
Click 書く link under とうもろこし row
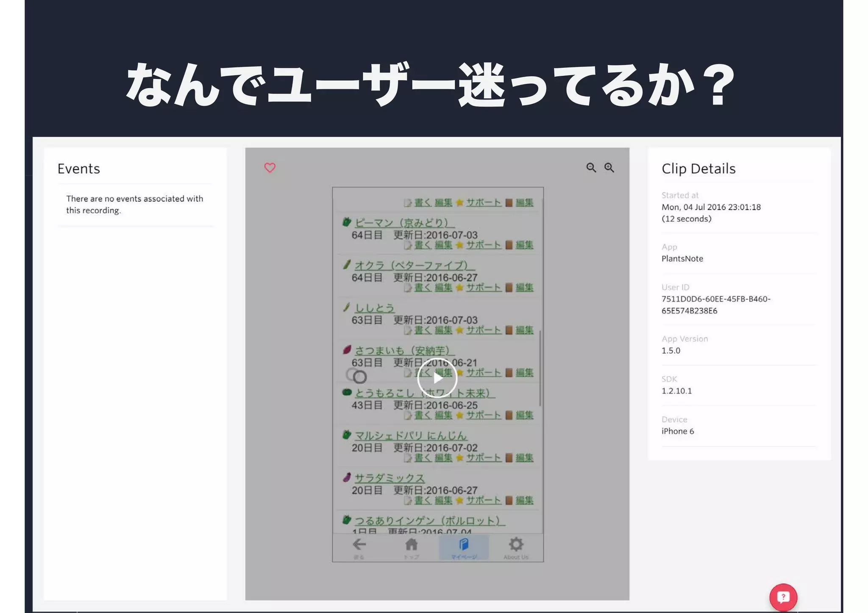tap(423, 415)
